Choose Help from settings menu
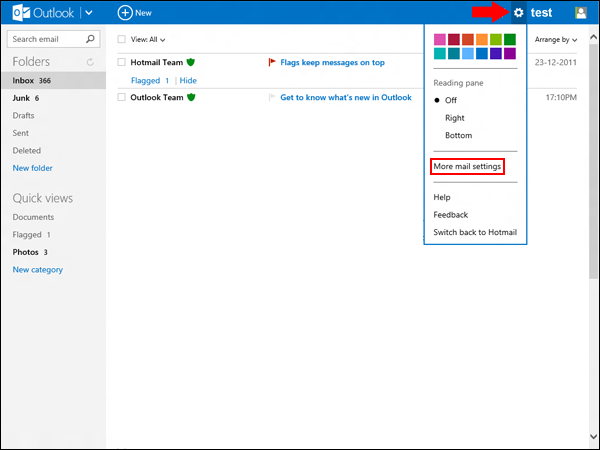The height and width of the screenshot is (450, 600). [442, 197]
